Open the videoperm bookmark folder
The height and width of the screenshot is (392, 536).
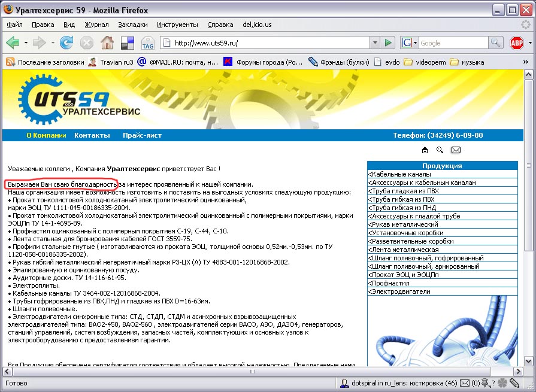(425, 62)
